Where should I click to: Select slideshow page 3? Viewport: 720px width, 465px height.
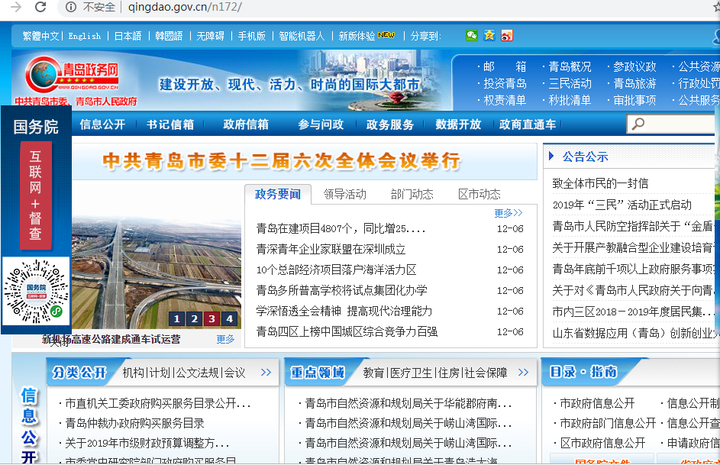(212, 319)
